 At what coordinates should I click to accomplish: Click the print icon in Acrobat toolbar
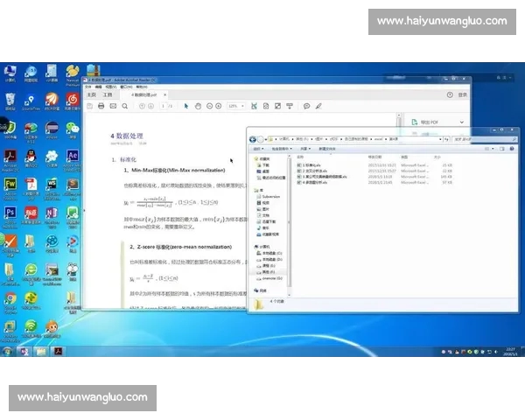[x=101, y=106]
